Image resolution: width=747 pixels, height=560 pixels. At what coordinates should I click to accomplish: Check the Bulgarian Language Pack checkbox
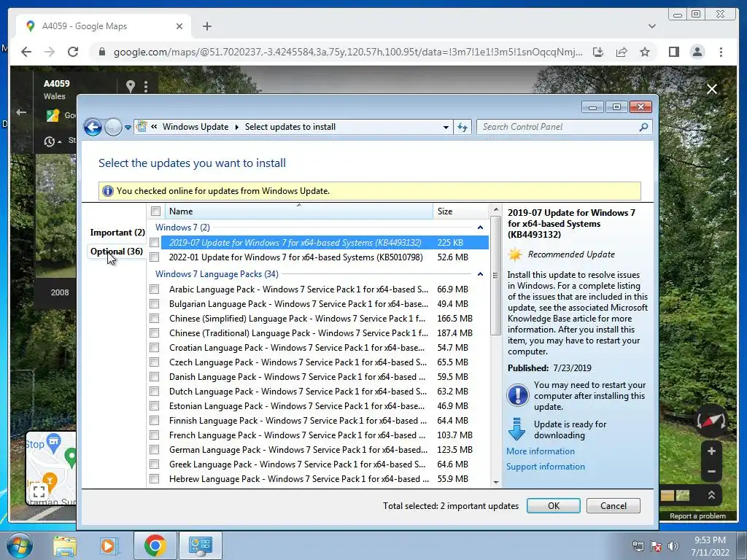(155, 304)
